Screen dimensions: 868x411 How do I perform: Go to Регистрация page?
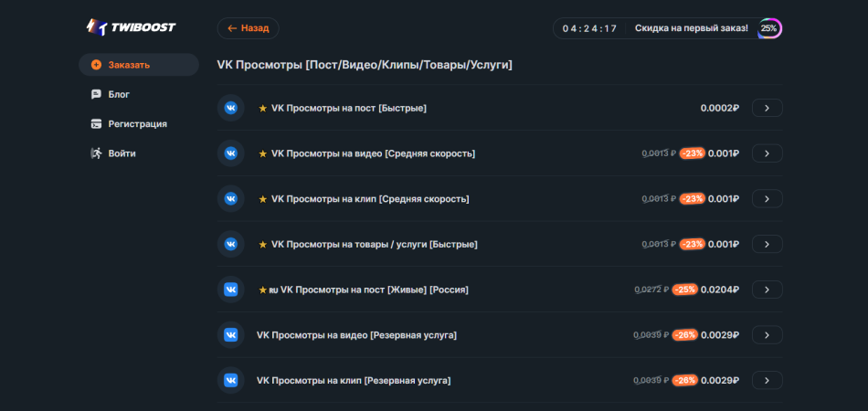click(x=138, y=124)
